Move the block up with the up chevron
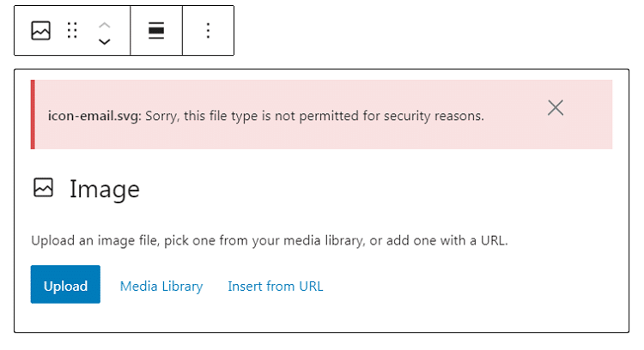This screenshot has height=350, width=644. [105, 23]
